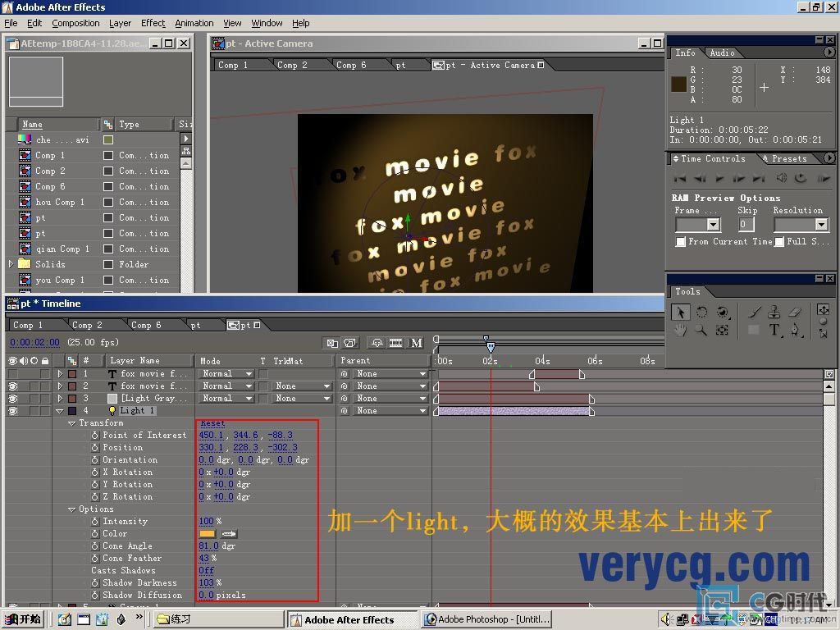Enable video switch for layer 1
The width and height of the screenshot is (840, 630).
point(13,373)
